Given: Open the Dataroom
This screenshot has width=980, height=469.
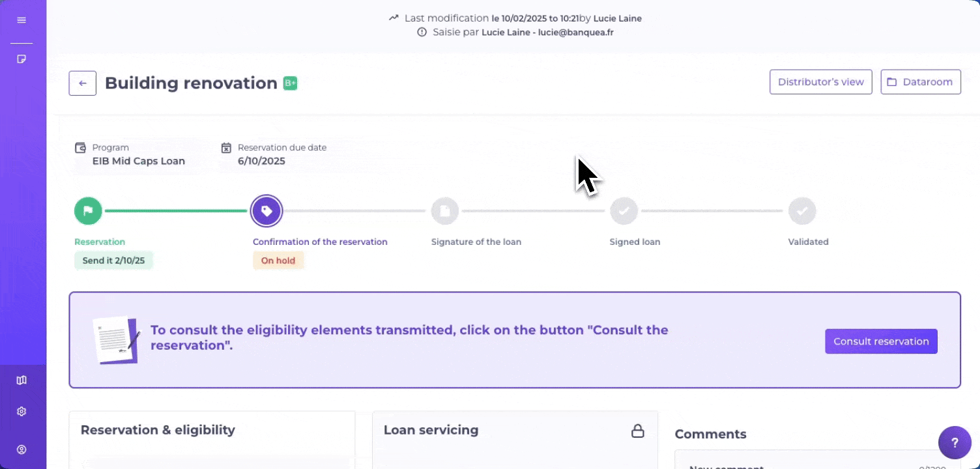Looking at the screenshot, I should click(x=920, y=82).
